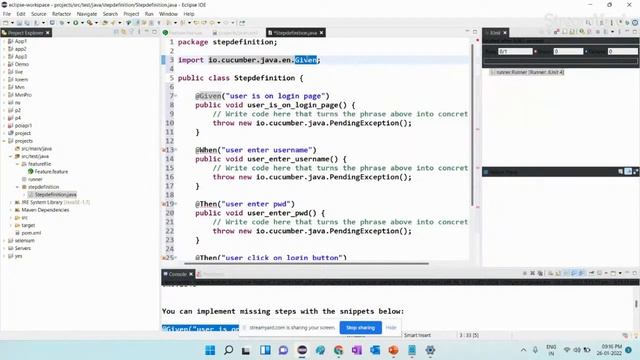Expand the JRE System Library node
This screenshot has width=640, height=360.
[11, 202]
